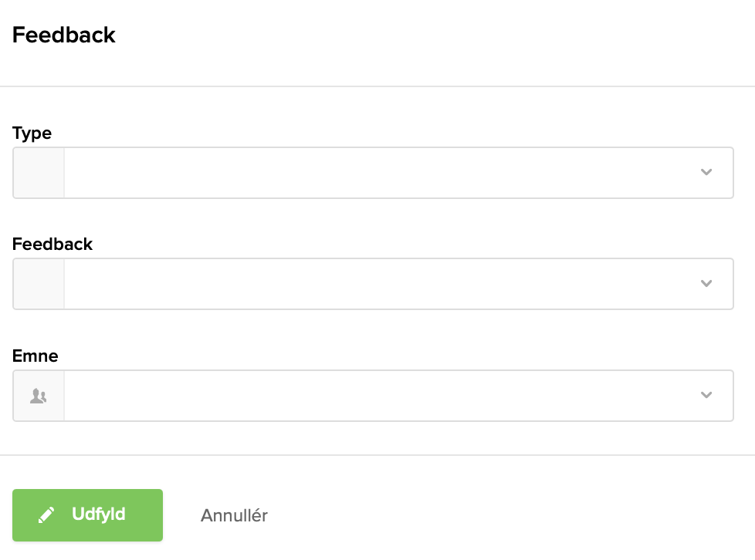Click blank header area right of Feedback title
The width and height of the screenshot is (755, 560).
coord(432,35)
